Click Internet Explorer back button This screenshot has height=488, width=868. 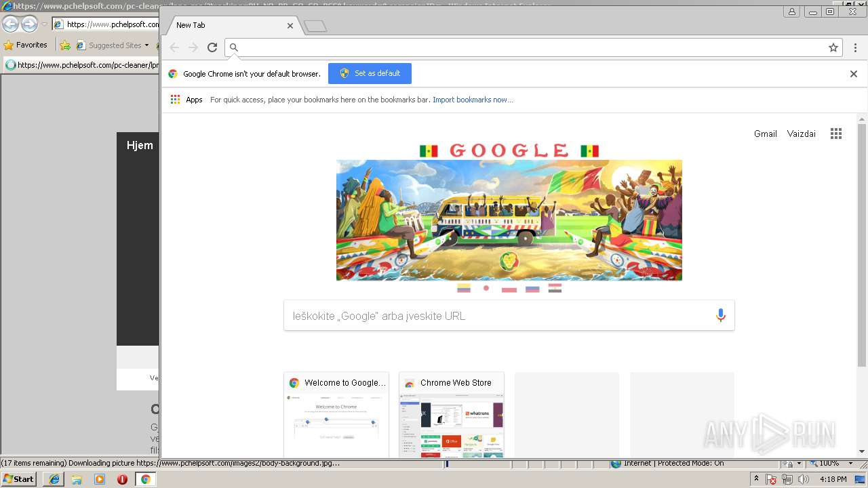[x=10, y=24]
